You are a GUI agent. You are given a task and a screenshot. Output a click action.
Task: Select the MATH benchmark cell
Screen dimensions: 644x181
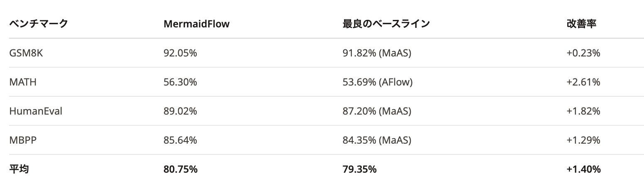coord(23,82)
